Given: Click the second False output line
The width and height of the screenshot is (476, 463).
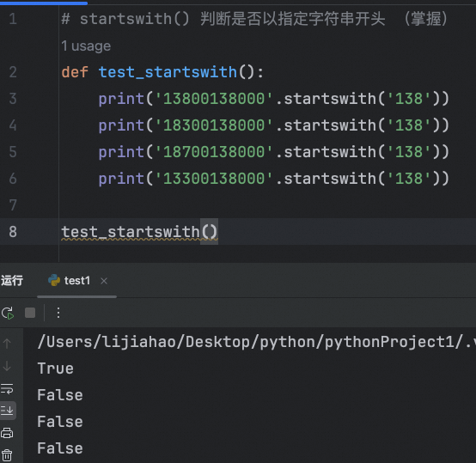Looking at the screenshot, I should pos(60,422).
